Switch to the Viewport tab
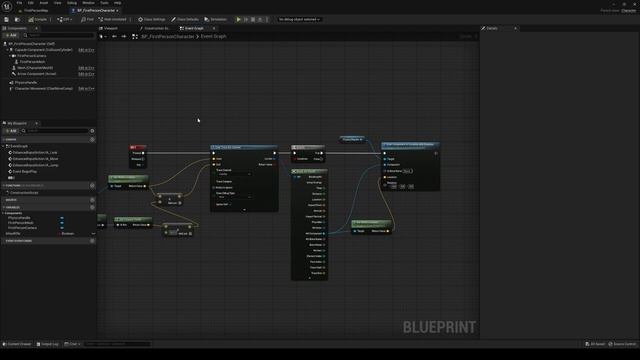The width and height of the screenshot is (640, 360). (x=109, y=28)
